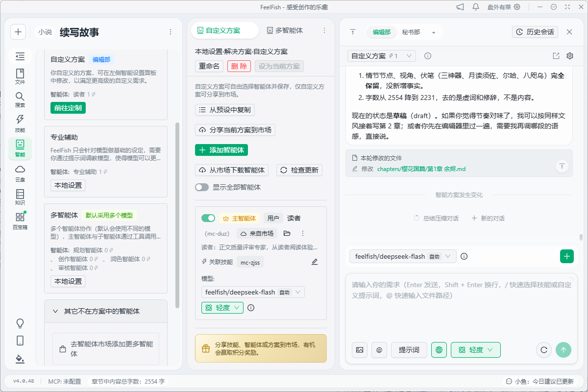Open the 轻度 dropdown in the 读者 agent card

222,308
